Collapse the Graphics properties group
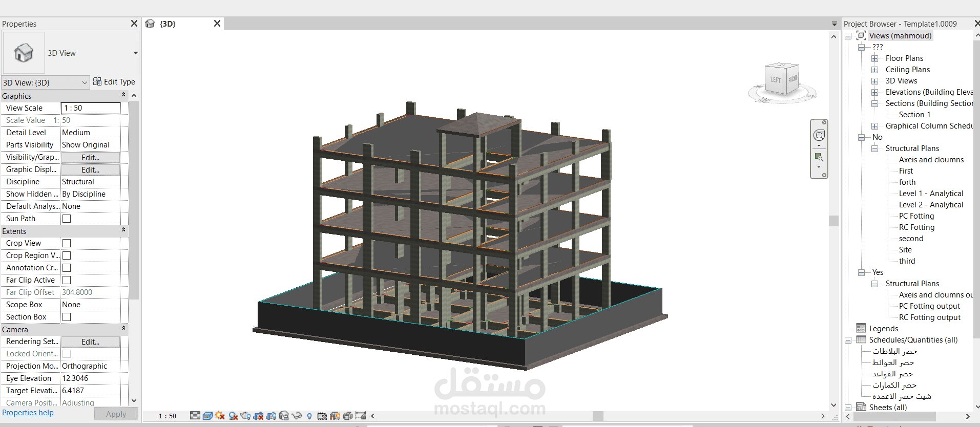Screen dimensions: 980x427 pyautogui.click(x=123, y=95)
